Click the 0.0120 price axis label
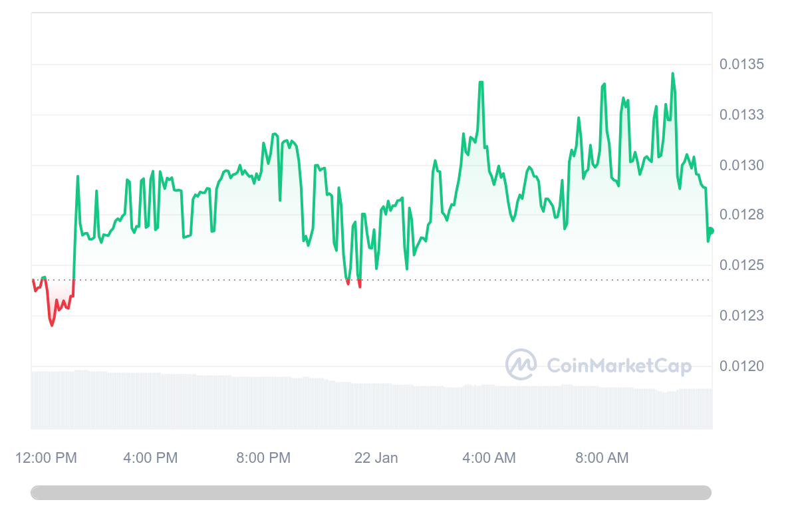798x532 pixels. [741, 366]
